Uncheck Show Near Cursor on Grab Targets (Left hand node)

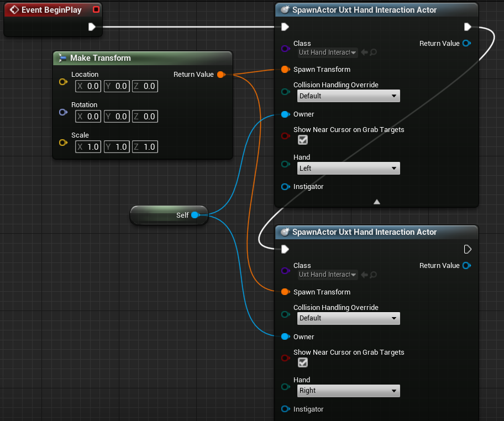pyautogui.click(x=302, y=140)
